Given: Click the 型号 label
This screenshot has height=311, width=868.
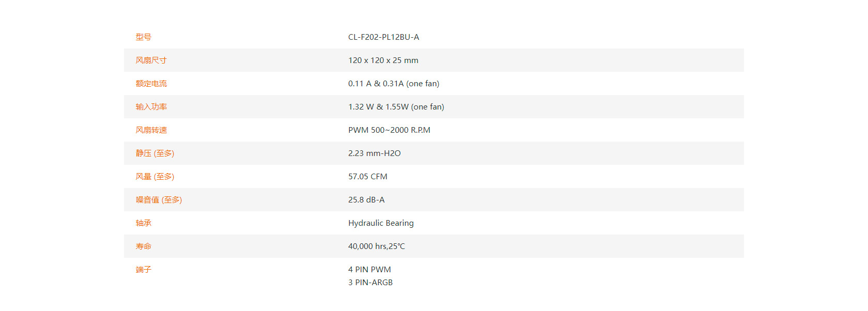Looking at the screenshot, I should point(143,37).
